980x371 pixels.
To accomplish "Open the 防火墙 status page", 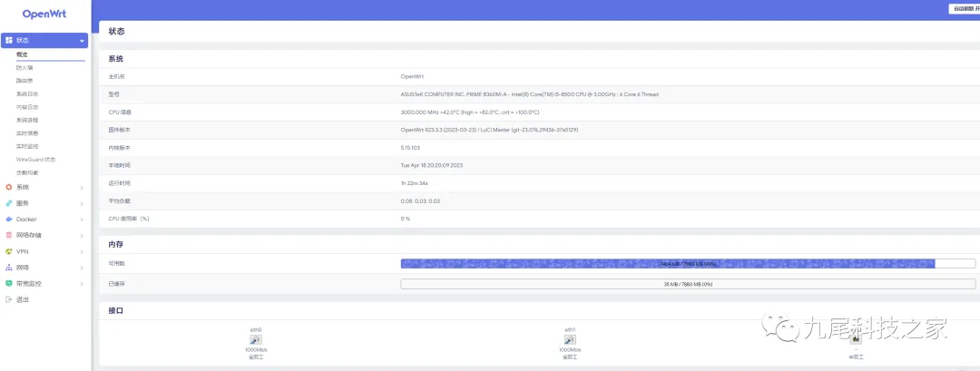I will (24, 68).
